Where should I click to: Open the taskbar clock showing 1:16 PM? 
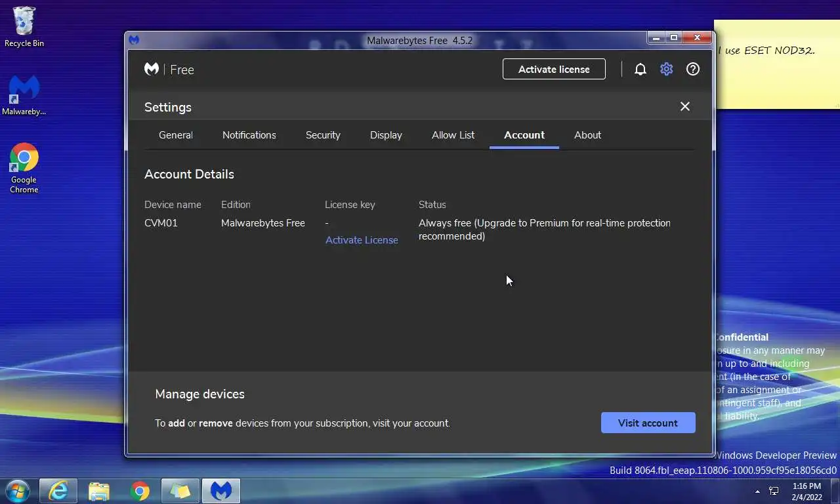[807, 492]
